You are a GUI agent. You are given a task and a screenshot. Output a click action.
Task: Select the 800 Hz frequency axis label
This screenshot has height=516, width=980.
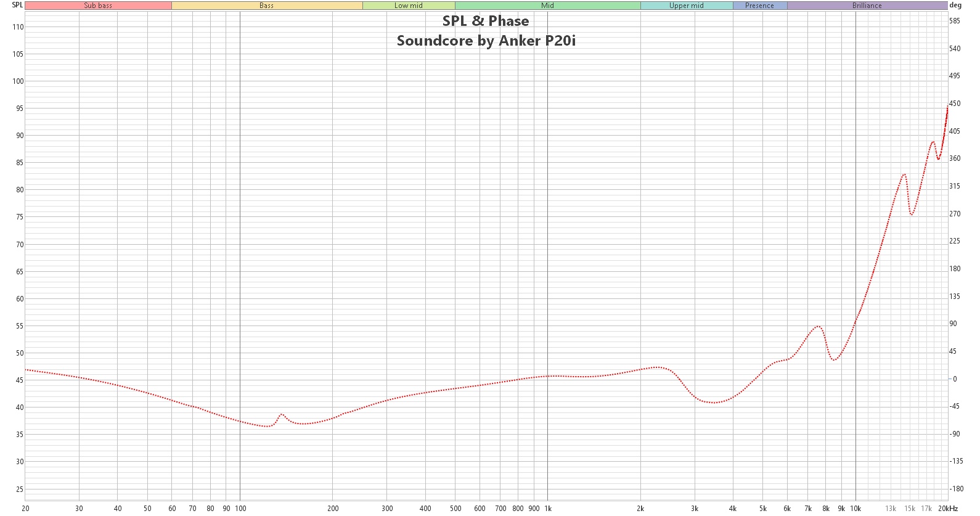(518, 509)
